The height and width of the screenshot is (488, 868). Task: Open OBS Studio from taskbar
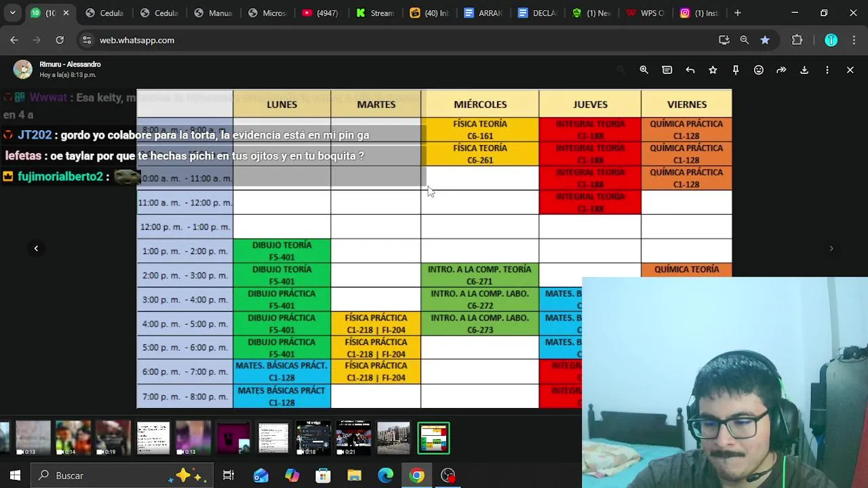[448, 476]
